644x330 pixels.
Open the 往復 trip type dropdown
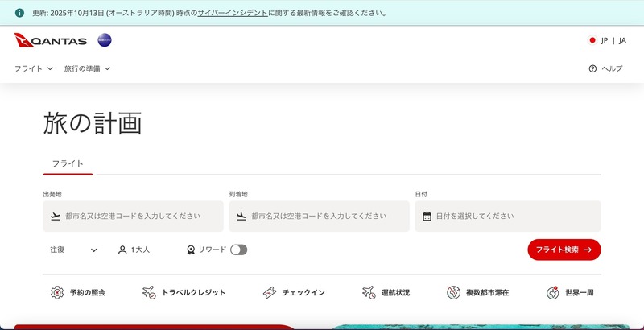(x=72, y=250)
